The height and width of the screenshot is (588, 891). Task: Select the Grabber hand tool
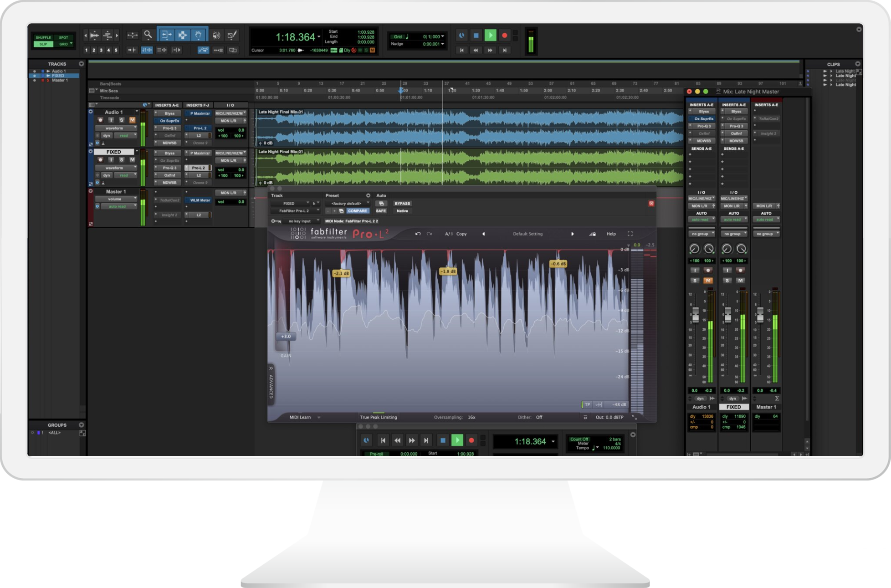coord(199,35)
